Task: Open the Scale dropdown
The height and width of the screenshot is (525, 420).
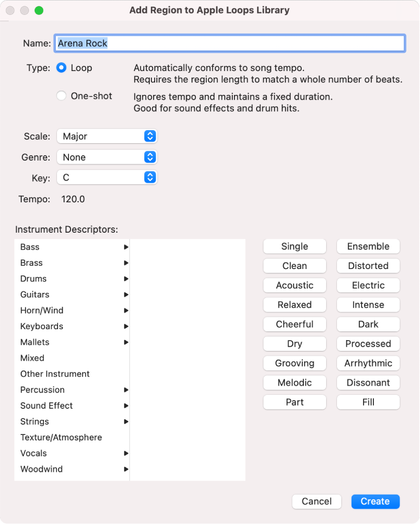Action: pos(106,136)
